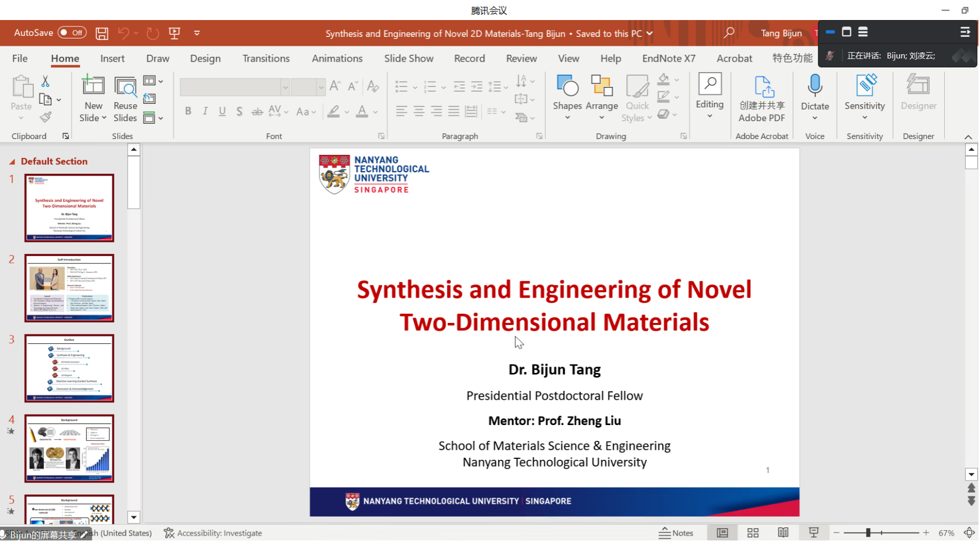Open the search magnifier in title bar
Screen dimensions: 980x542
pyautogui.click(x=729, y=33)
